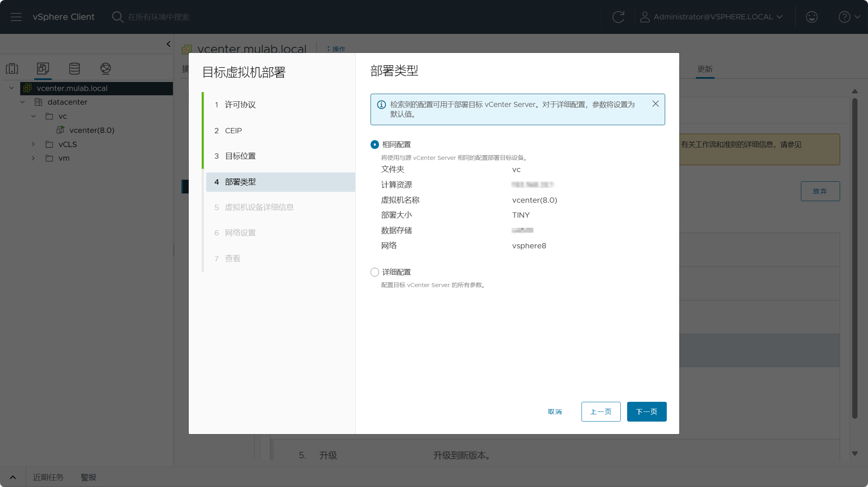The width and height of the screenshot is (868, 487).
Task: Switch to VMs and Templates inventory view
Action: coord(43,68)
